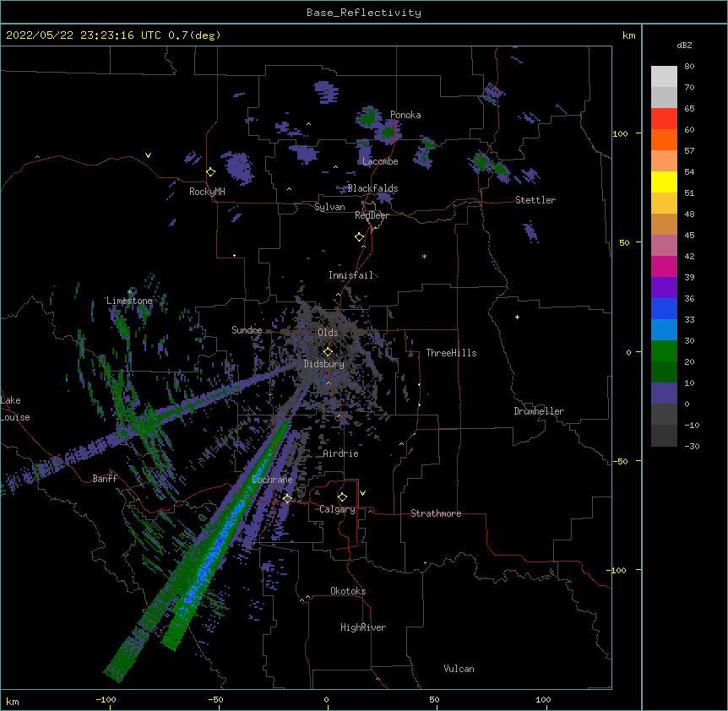Click the green echo near Ponoka
The image size is (728, 711).
(x=368, y=117)
